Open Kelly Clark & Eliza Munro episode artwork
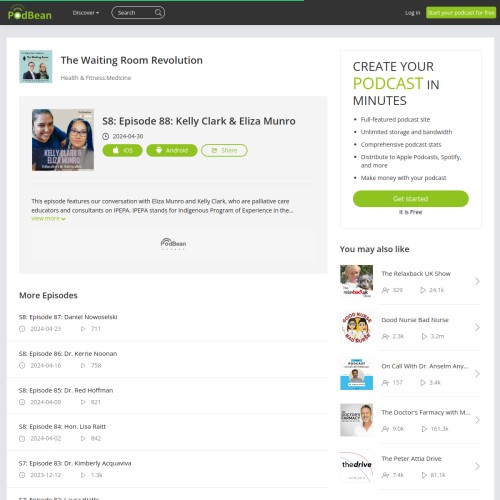 (63, 140)
